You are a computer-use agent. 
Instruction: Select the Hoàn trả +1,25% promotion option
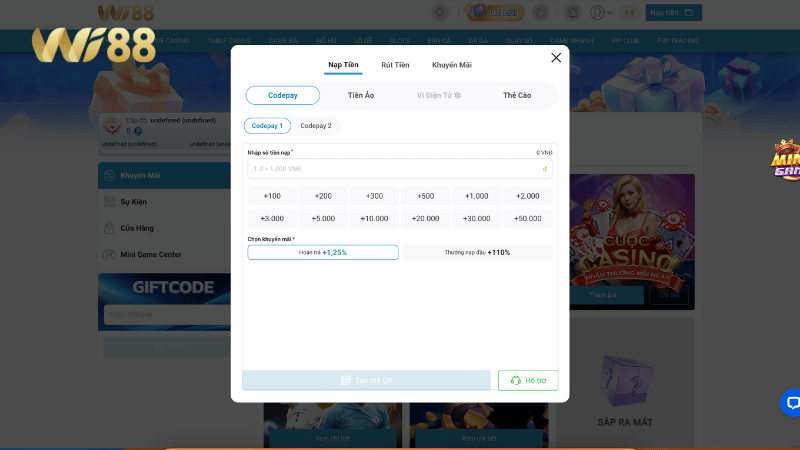323,252
